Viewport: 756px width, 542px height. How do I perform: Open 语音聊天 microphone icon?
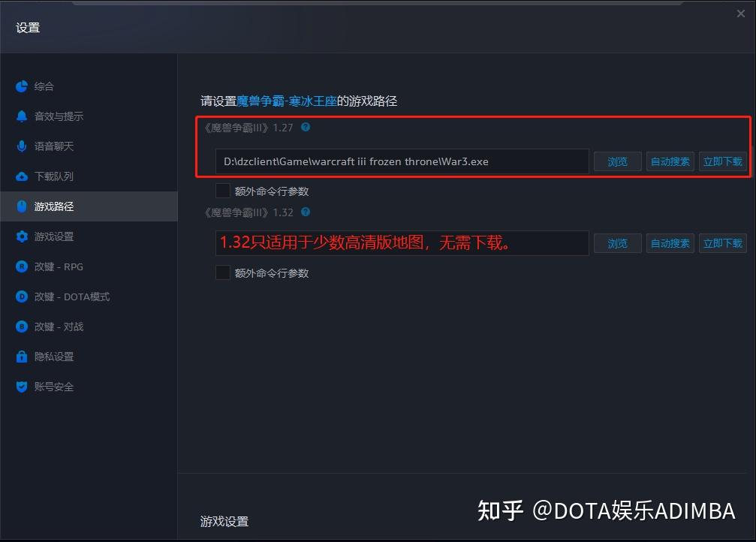(22, 146)
